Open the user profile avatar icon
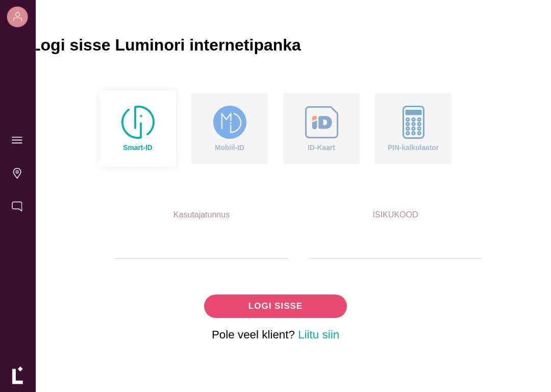551x392 pixels. 17,17
